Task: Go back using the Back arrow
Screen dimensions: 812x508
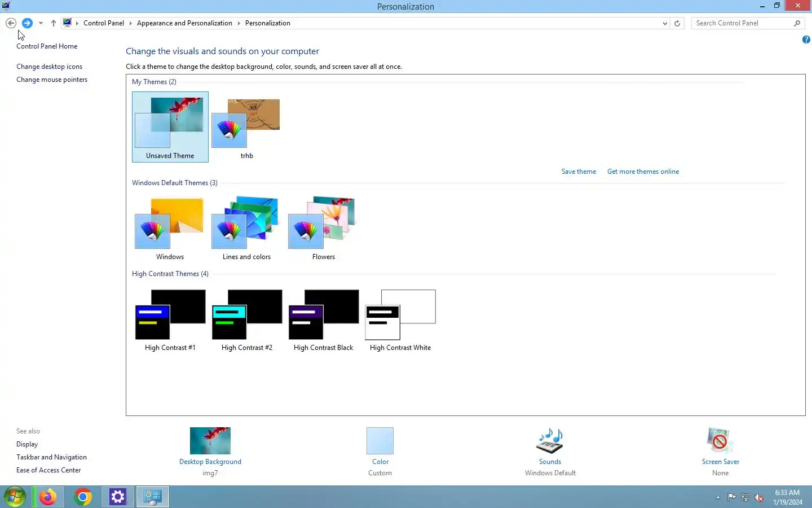Action: [x=11, y=23]
